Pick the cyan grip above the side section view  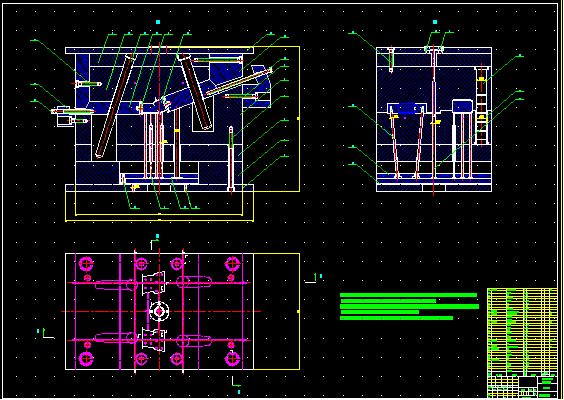click(435, 22)
